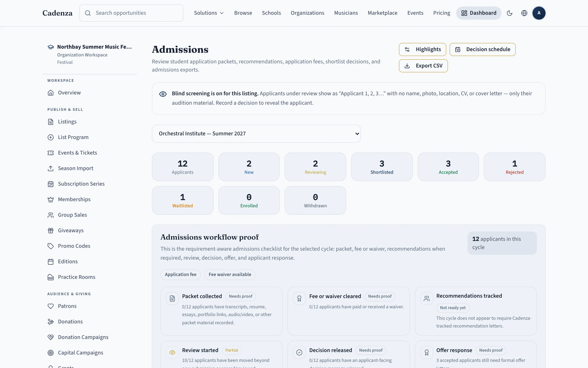Click the Listings document icon

51,122
